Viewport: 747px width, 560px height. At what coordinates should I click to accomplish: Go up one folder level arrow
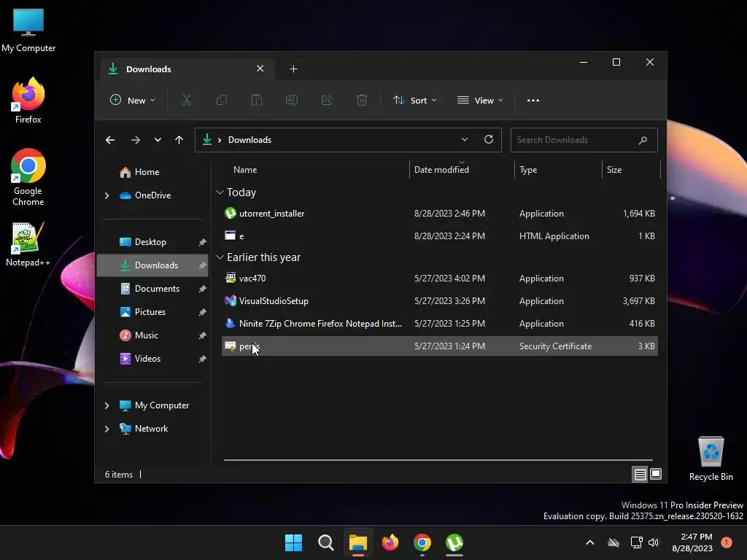179,140
